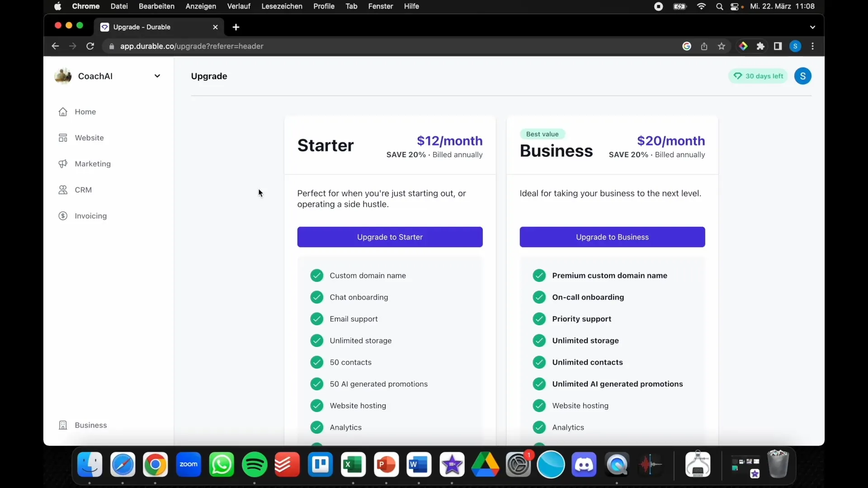Click the $20/month Business price
The height and width of the screenshot is (488, 868).
click(x=671, y=141)
